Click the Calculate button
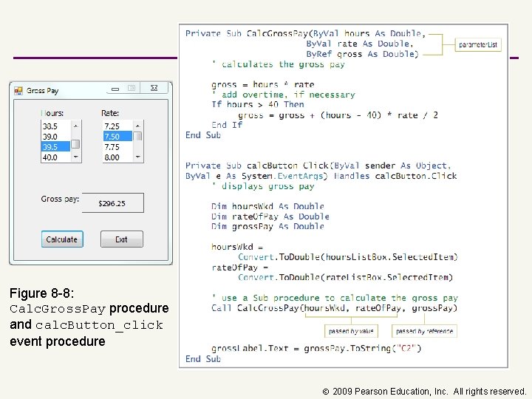The image size is (532, 399). [x=62, y=239]
